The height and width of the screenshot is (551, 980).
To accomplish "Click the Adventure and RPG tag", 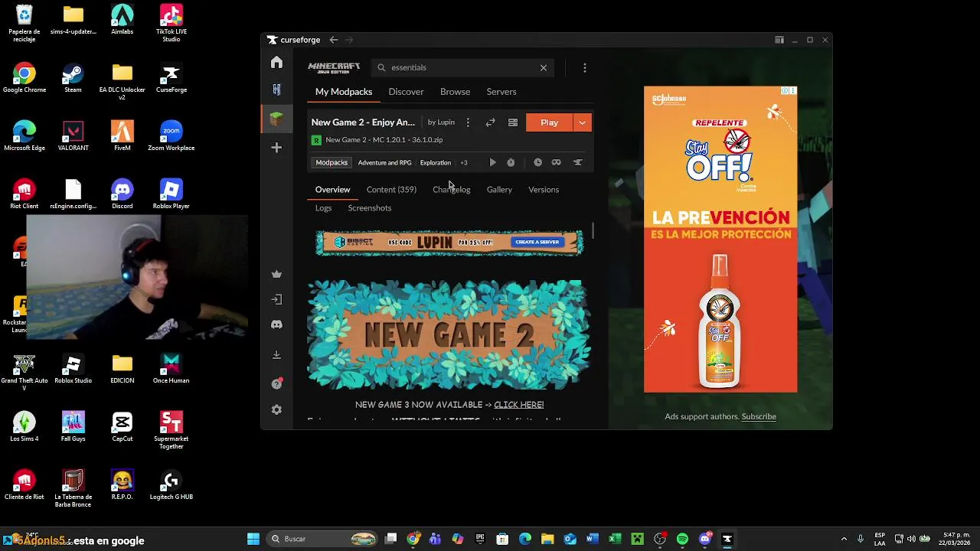I will coord(384,162).
